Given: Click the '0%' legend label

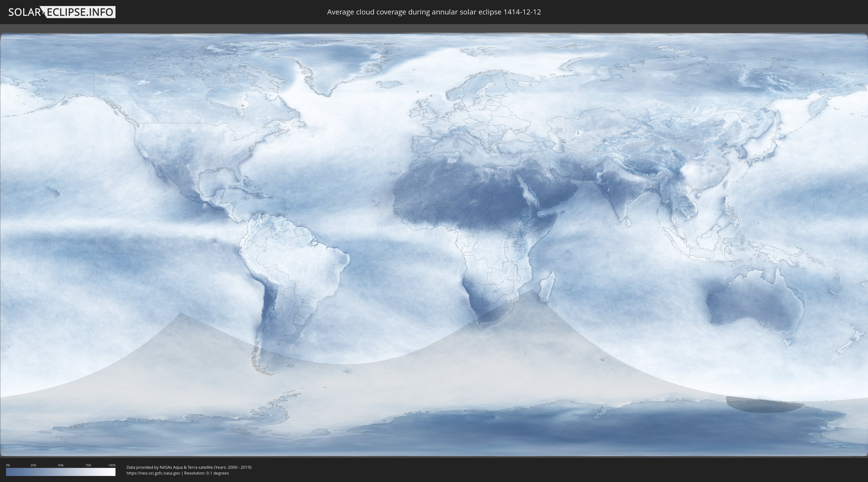Looking at the screenshot, I should (x=8, y=465).
